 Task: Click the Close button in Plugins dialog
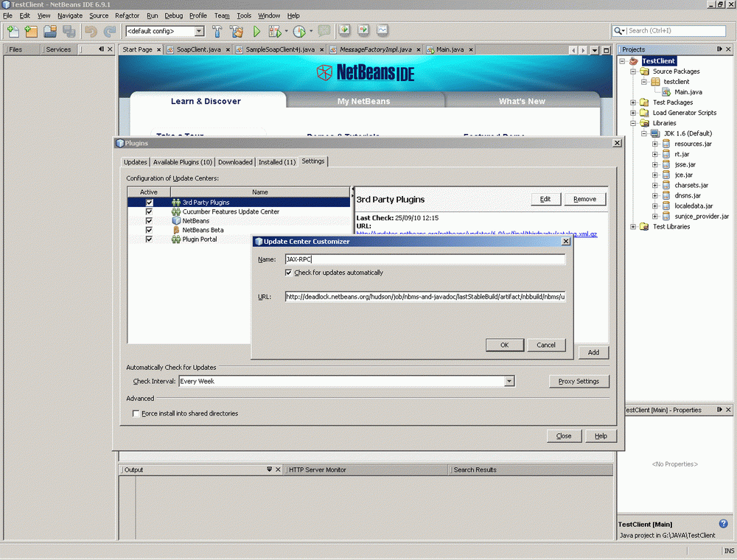pos(564,436)
